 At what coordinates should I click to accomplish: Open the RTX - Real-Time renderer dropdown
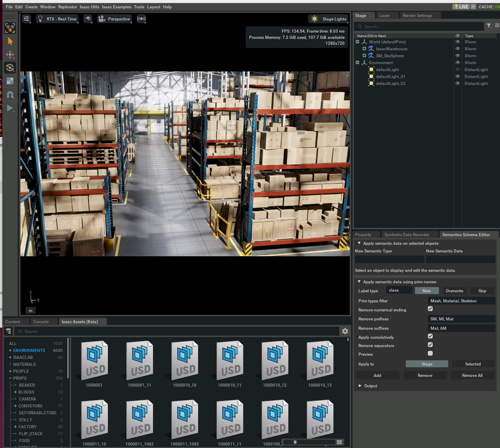tap(57, 19)
